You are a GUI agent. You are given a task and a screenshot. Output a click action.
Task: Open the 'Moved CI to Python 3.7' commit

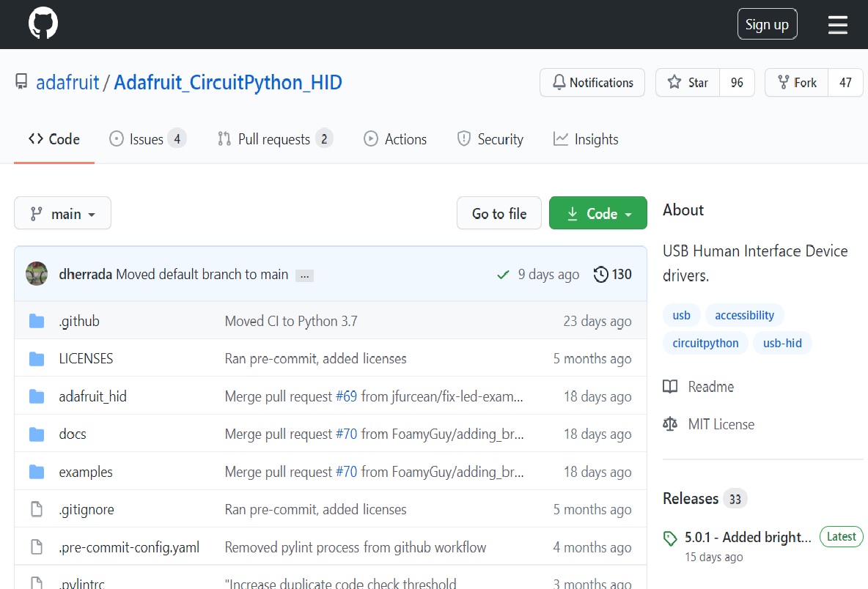(x=291, y=322)
